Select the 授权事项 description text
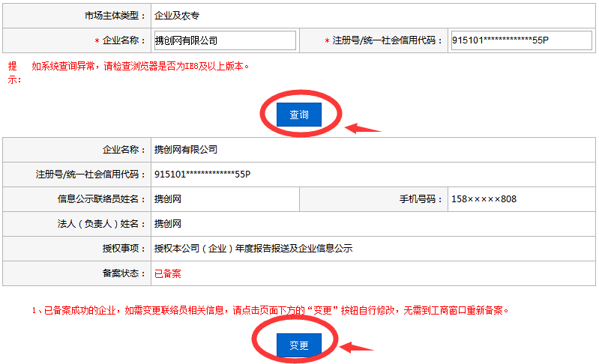 (253, 249)
